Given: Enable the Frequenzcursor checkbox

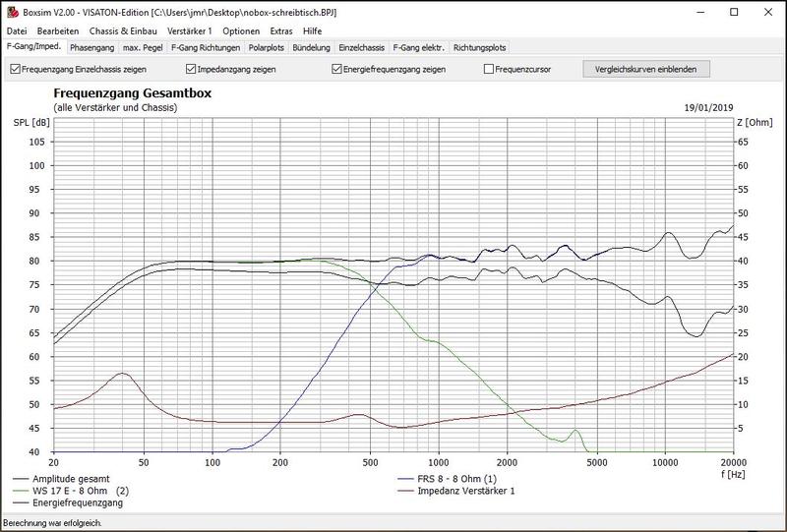Looking at the screenshot, I should pos(489,70).
